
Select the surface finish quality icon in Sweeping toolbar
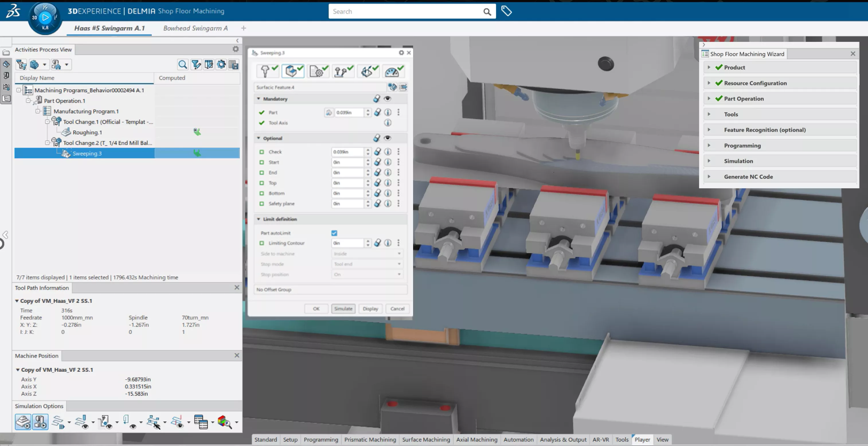tap(394, 71)
